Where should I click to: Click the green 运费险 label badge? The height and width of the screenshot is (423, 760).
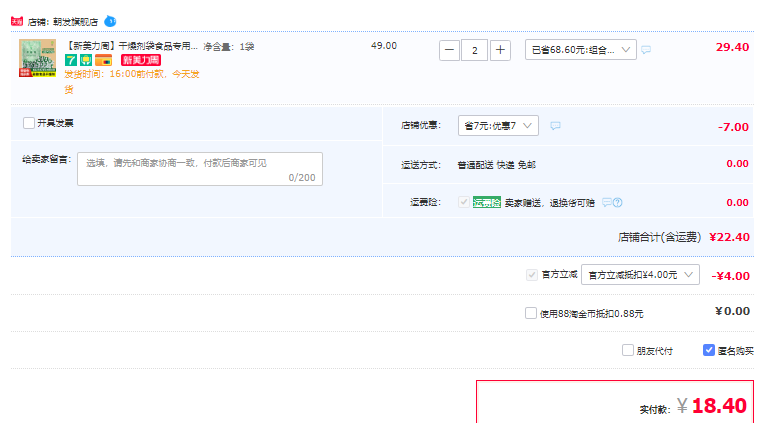coord(487,203)
